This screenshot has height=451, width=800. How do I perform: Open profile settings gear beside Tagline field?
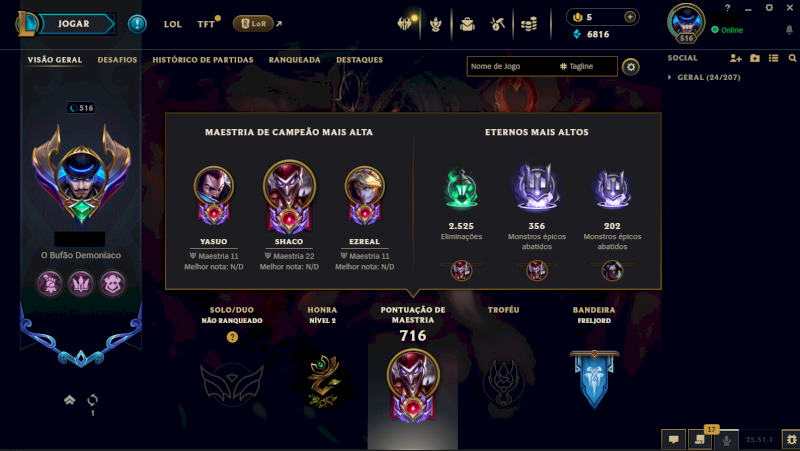point(631,67)
